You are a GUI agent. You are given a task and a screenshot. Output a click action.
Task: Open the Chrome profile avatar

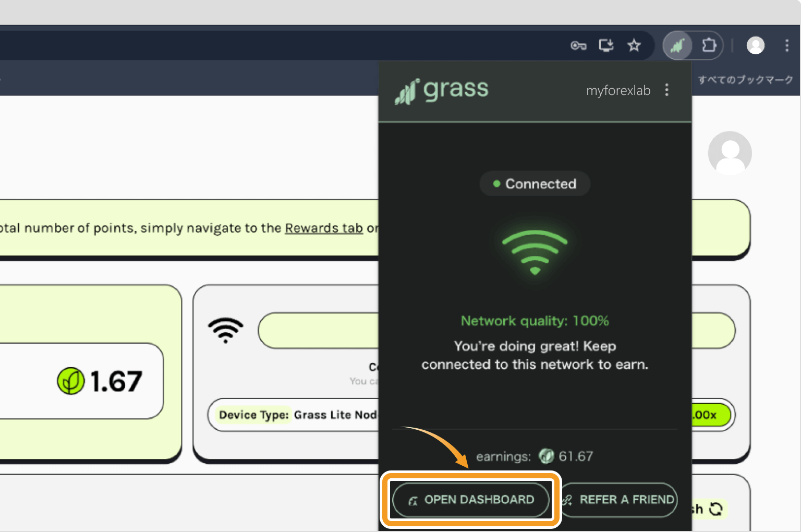(756, 45)
